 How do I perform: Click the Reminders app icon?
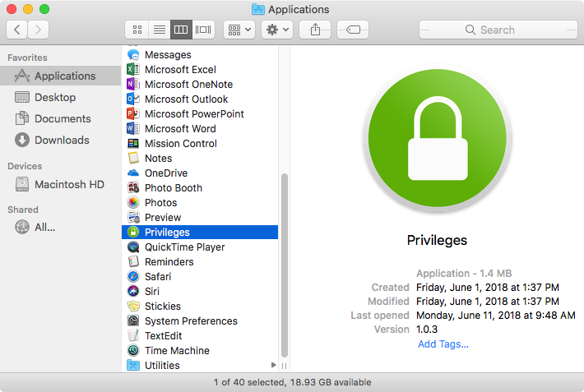pyautogui.click(x=133, y=261)
